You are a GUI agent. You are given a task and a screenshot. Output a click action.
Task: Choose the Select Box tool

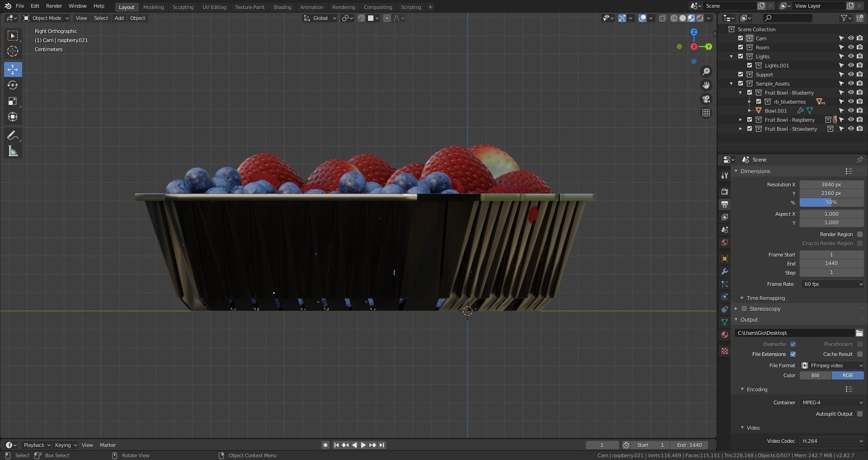(13, 35)
